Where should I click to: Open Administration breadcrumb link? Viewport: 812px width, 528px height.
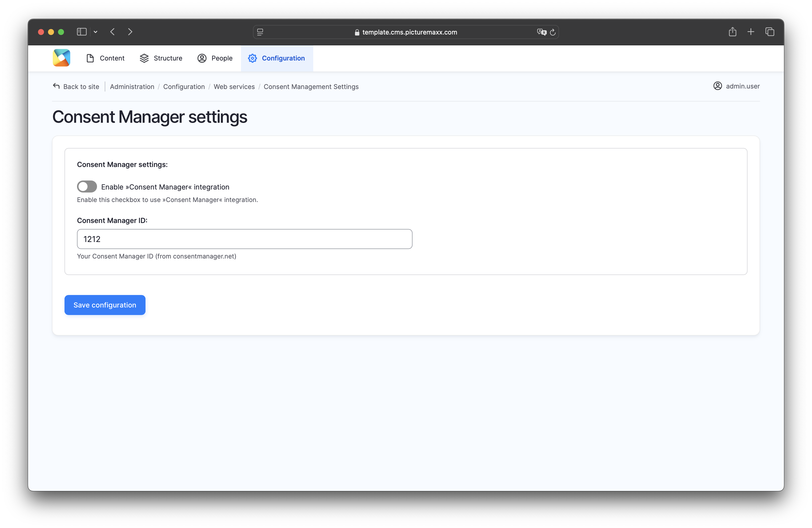pyautogui.click(x=132, y=87)
